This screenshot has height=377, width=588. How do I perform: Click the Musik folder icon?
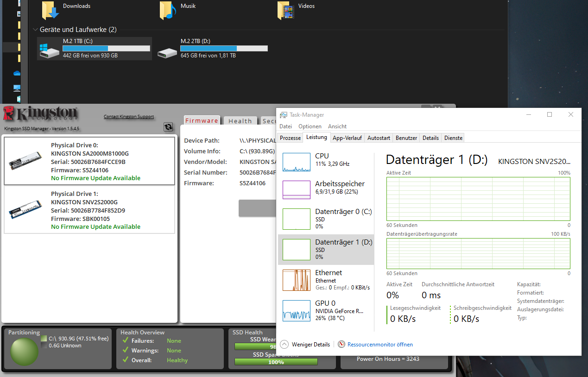click(168, 11)
